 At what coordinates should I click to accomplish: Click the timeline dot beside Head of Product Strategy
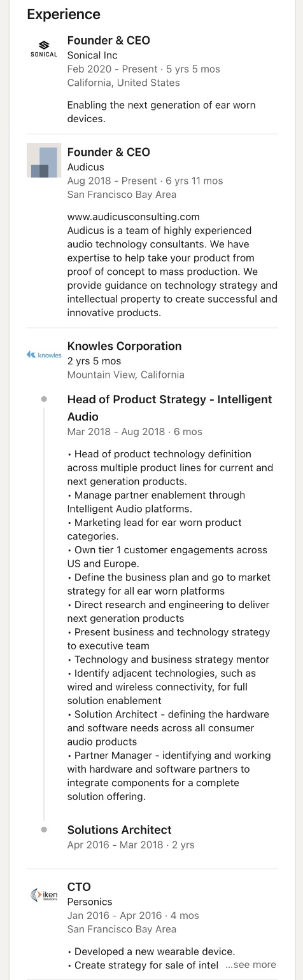(44, 399)
